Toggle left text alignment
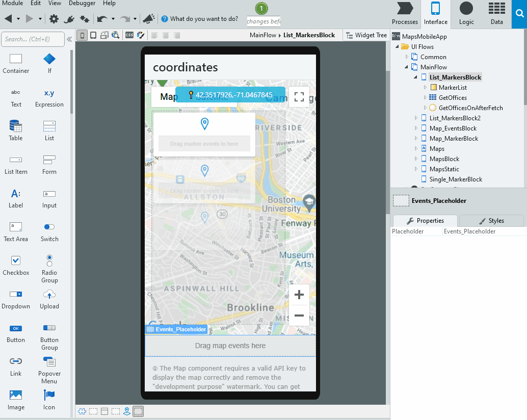 point(154,35)
